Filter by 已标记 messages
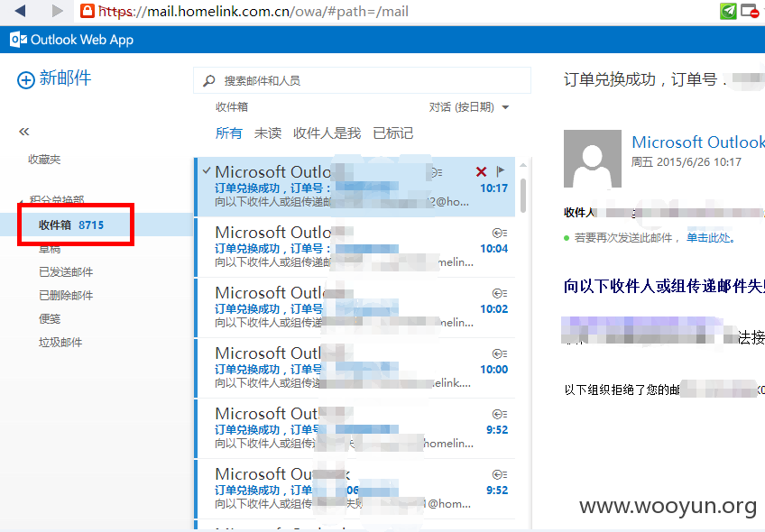Image resolution: width=765 pixels, height=532 pixels. pos(392,133)
